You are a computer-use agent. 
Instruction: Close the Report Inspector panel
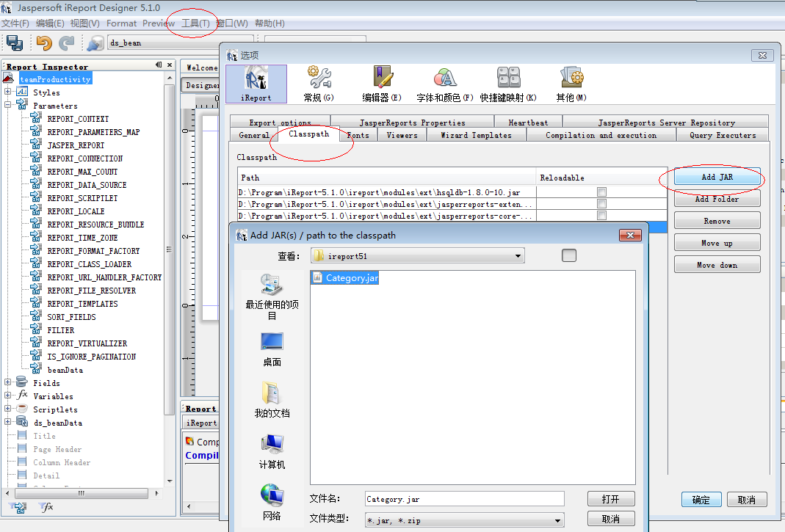click(170, 65)
